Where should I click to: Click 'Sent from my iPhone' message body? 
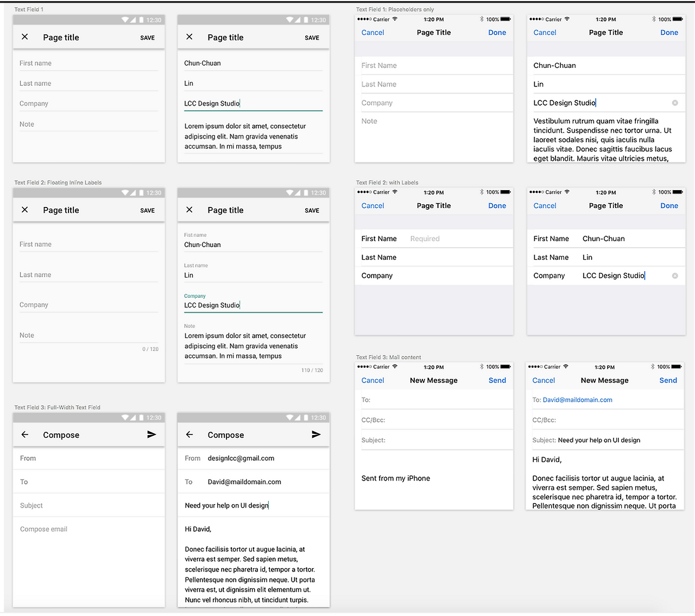[395, 478]
